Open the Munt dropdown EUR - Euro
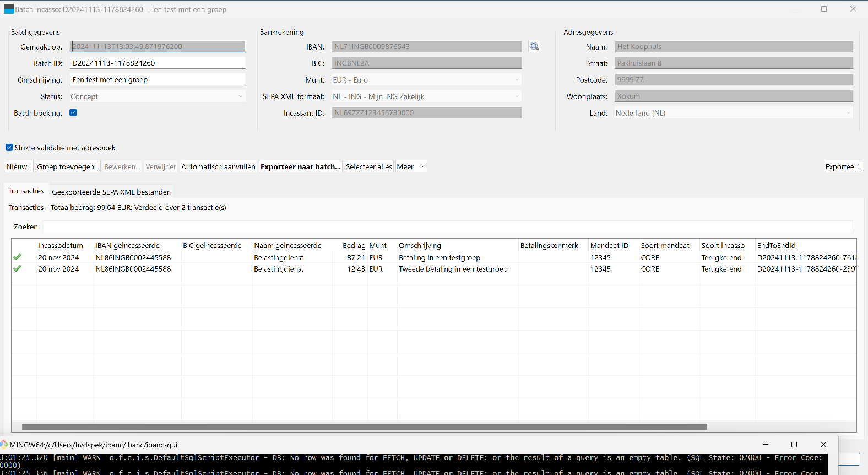Screen dimensions: 868x475 tap(426, 80)
